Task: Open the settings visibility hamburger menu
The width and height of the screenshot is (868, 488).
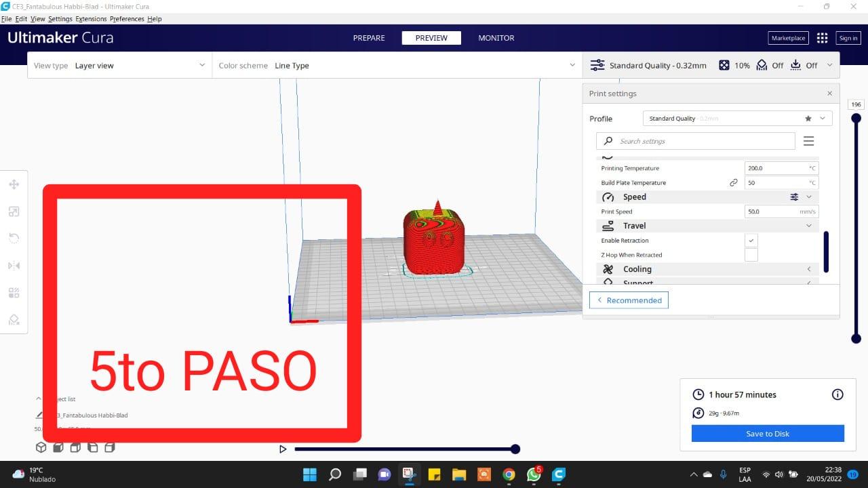Action: tap(808, 141)
